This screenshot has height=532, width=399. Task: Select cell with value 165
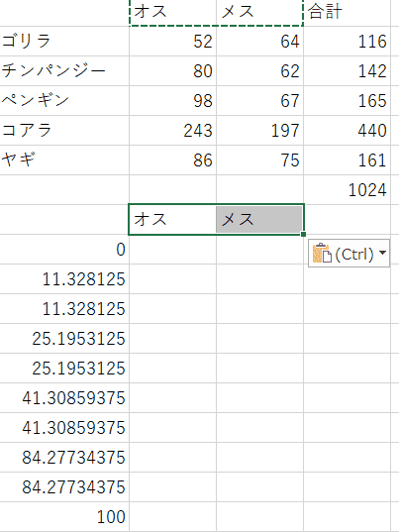pos(347,101)
